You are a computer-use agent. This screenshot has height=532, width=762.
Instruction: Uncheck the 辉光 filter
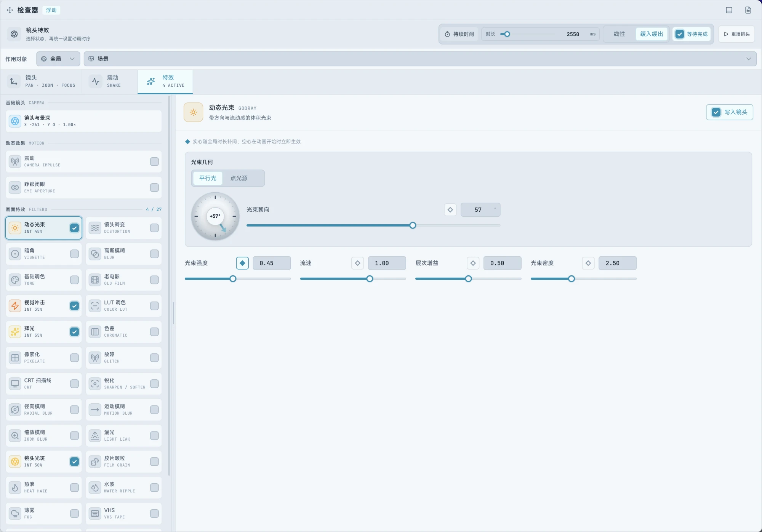[x=74, y=332]
